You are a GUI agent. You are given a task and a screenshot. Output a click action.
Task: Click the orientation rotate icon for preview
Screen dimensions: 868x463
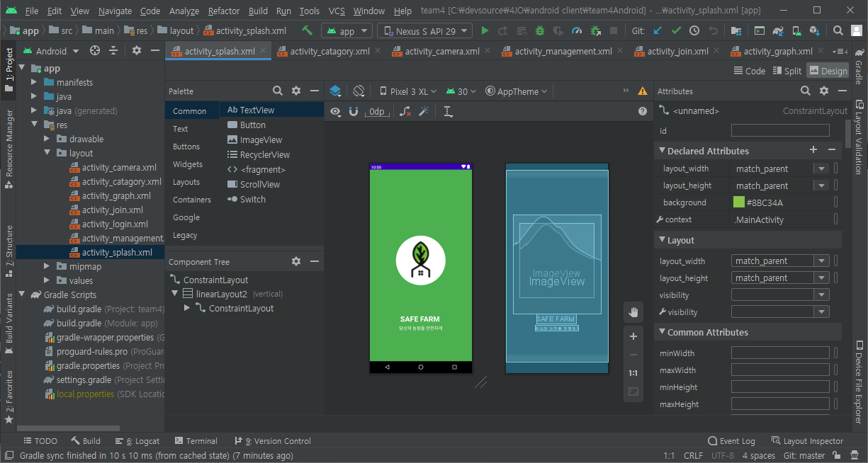[x=359, y=91]
